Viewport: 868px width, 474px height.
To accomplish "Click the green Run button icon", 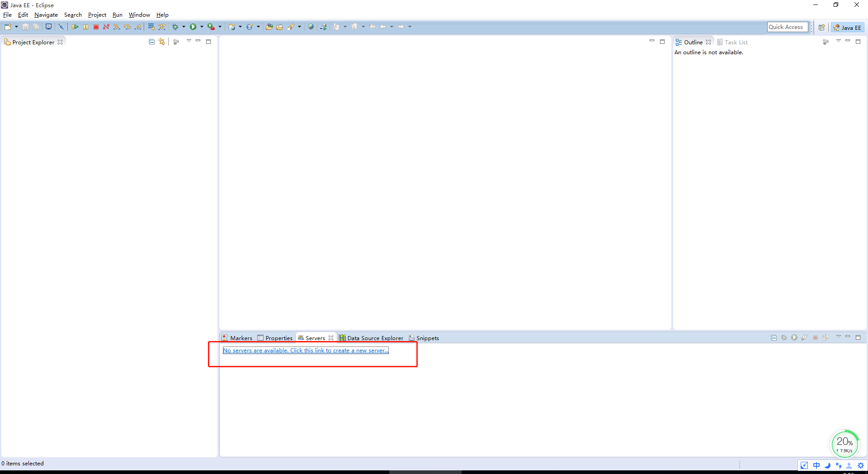I will point(193,27).
